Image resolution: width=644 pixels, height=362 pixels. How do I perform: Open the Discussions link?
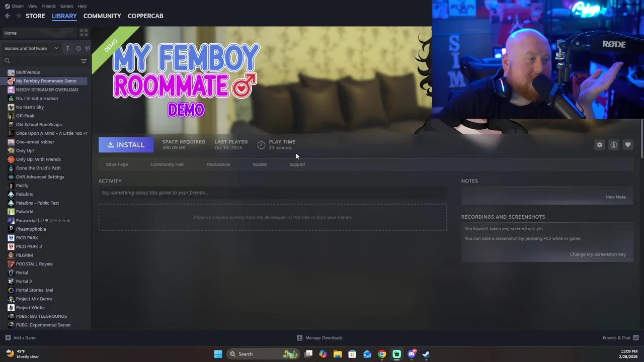coord(218,164)
